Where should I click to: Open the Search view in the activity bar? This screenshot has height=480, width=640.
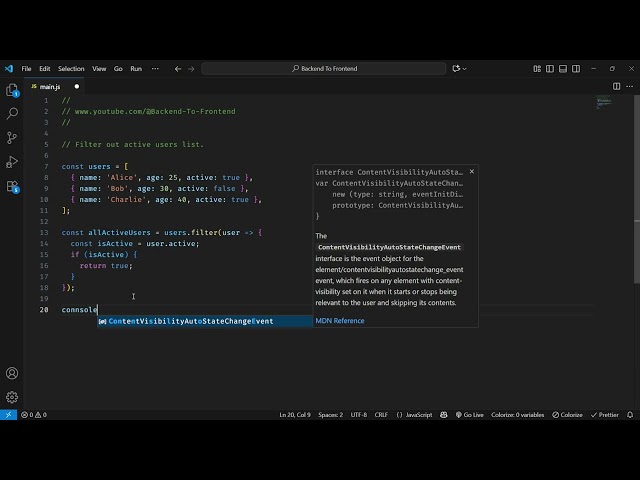pyautogui.click(x=12, y=113)
